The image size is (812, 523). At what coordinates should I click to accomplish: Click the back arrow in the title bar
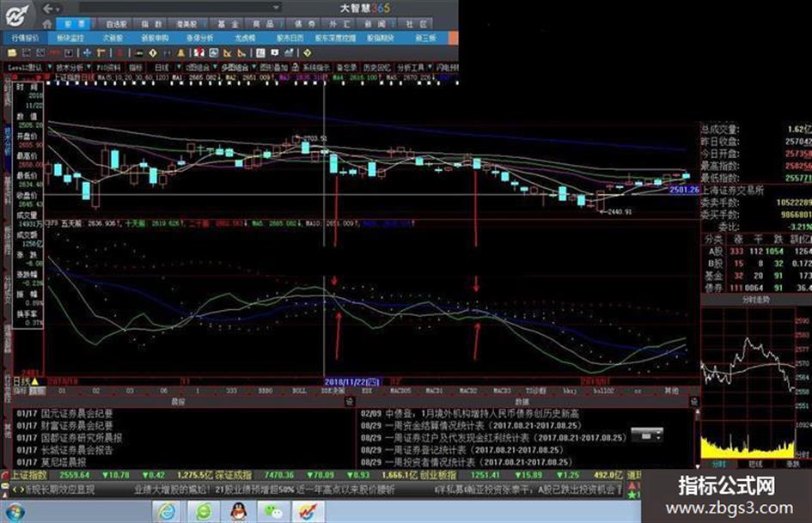click(x=47, y=9)
